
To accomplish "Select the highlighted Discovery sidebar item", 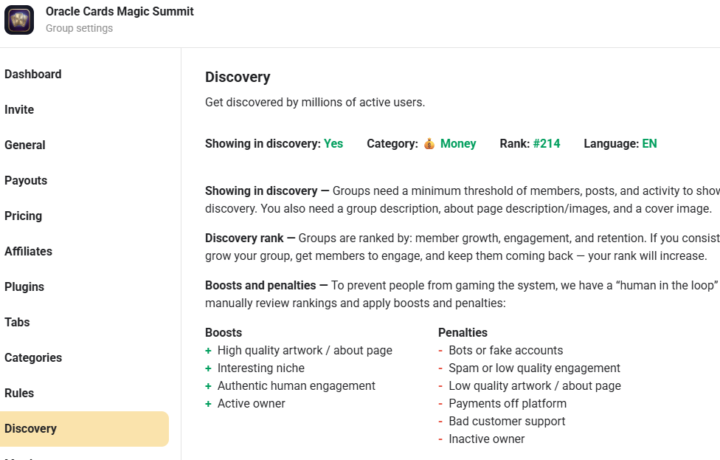I will coord(31,429).
